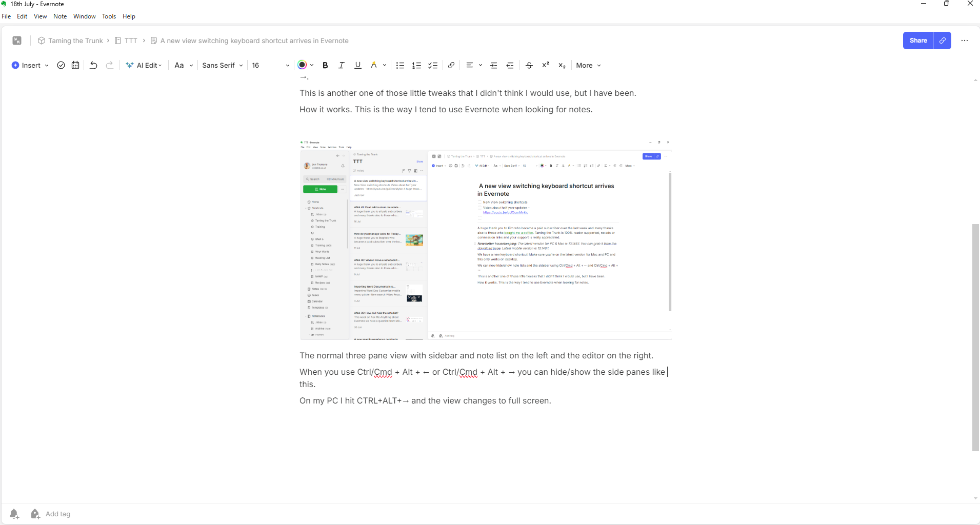Click the scrollbar up arrow
The height and width of the screenshot is (525, 980).
tap(975, 80)
